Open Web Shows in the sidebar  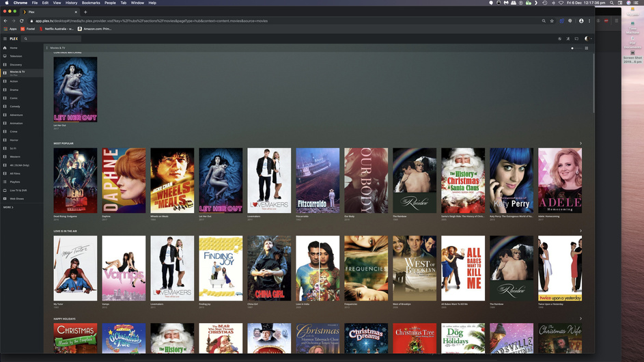(x=21, y=199)
